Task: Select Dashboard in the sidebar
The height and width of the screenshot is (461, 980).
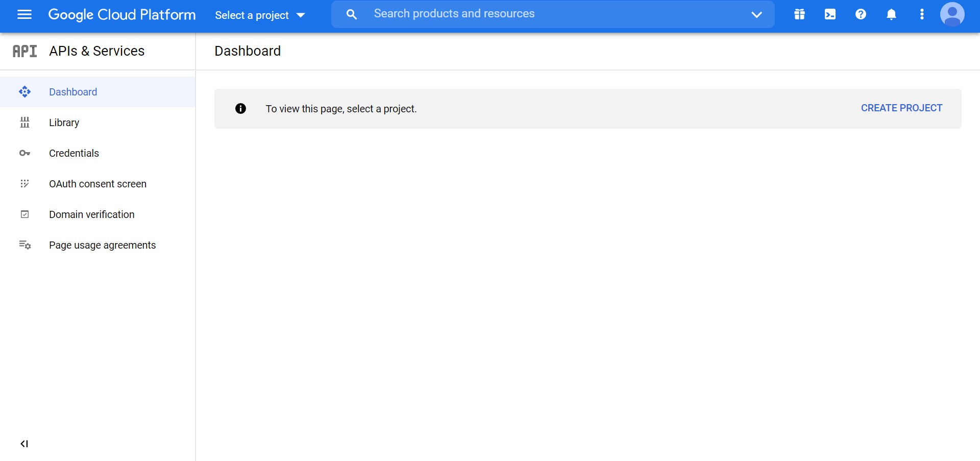Action: coord(97,92)
